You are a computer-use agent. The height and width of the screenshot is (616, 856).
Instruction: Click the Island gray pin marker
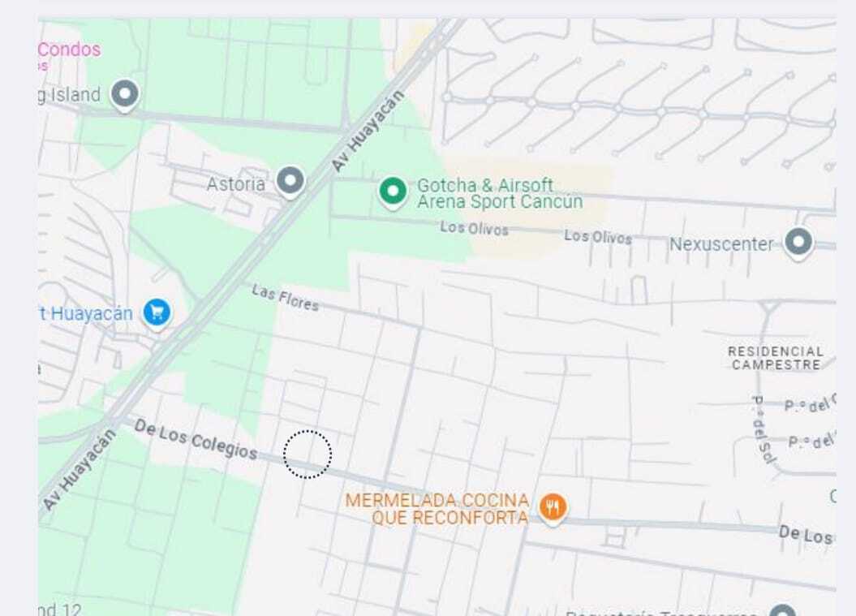tap(124, 94)
